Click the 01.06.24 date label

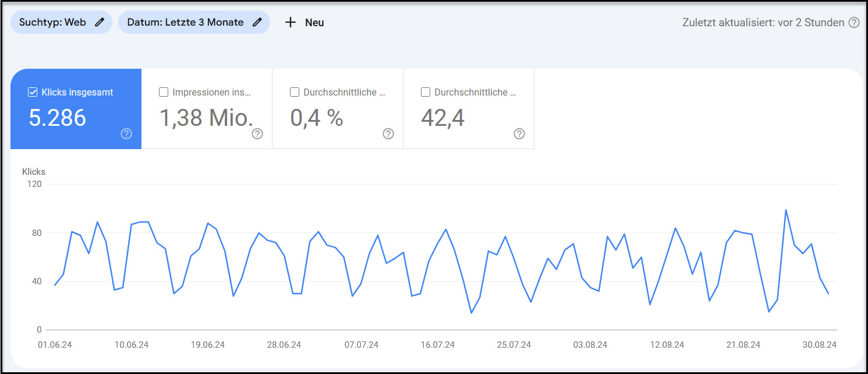click(55, 345)
